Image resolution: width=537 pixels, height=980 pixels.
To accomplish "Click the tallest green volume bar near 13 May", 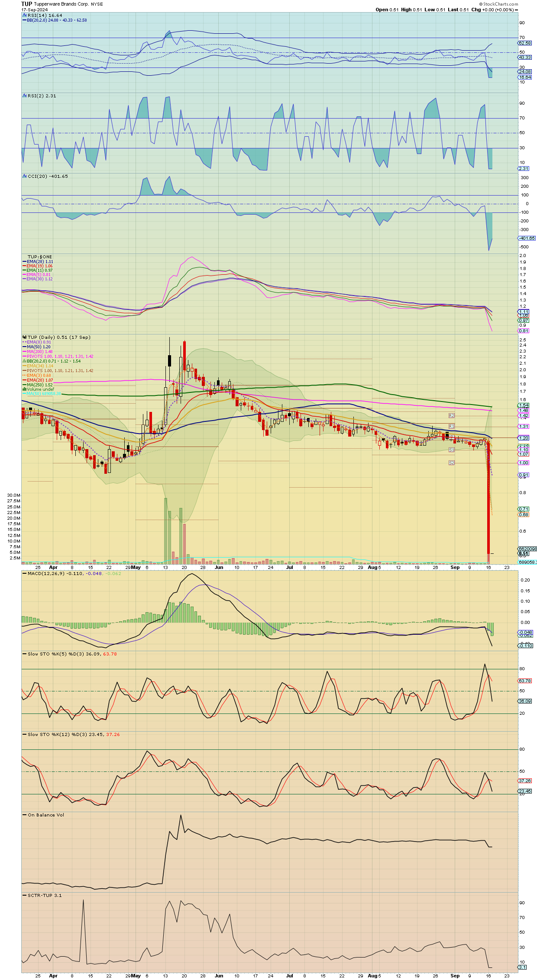I will [x=165, y=530].
